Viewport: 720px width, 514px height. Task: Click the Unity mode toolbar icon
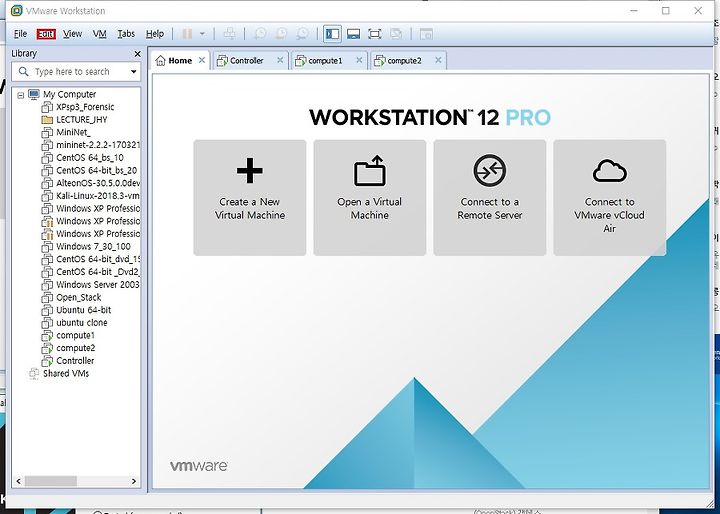click(x=396, y=34)
